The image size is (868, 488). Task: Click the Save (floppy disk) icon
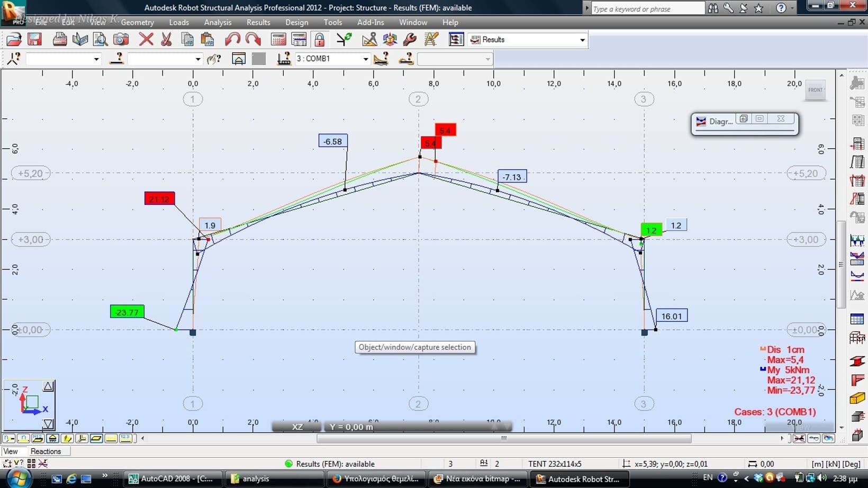(34, 40)
